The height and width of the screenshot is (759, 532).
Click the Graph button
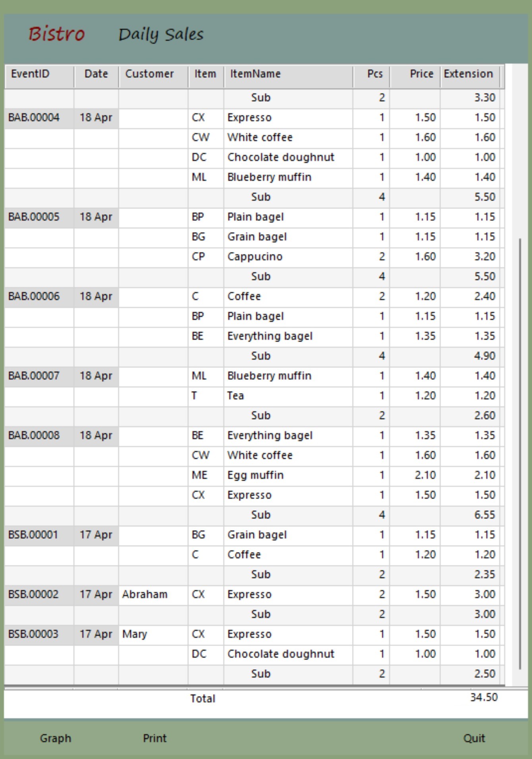coord(56,738)
